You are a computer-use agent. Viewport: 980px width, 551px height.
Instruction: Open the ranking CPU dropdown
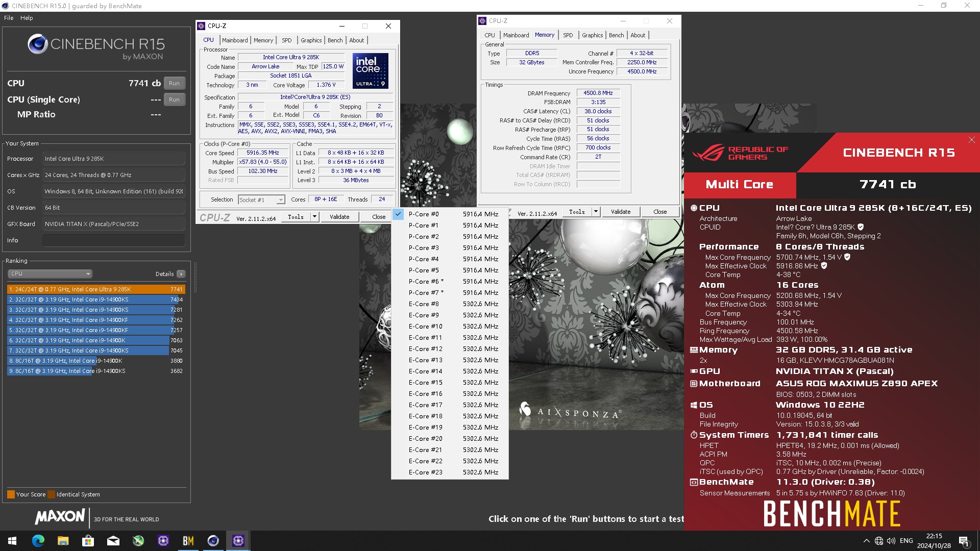tap(50, 274)
